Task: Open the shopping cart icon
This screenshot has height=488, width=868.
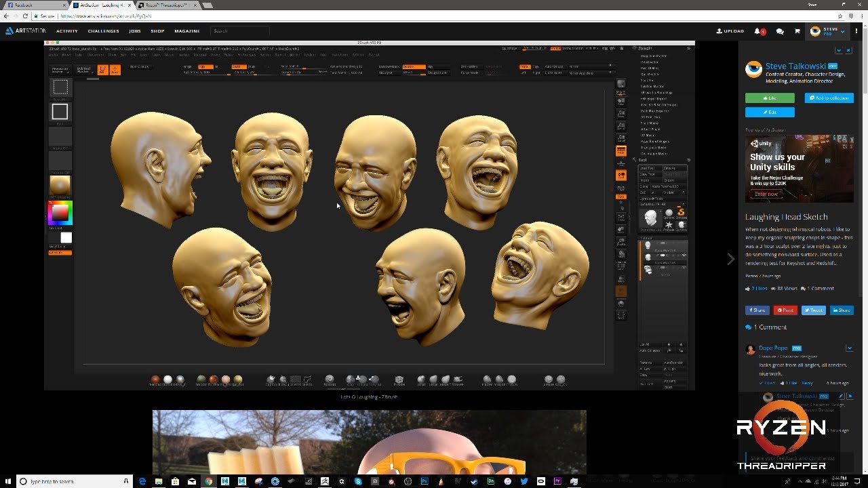Action: click(x=797, y=31)
